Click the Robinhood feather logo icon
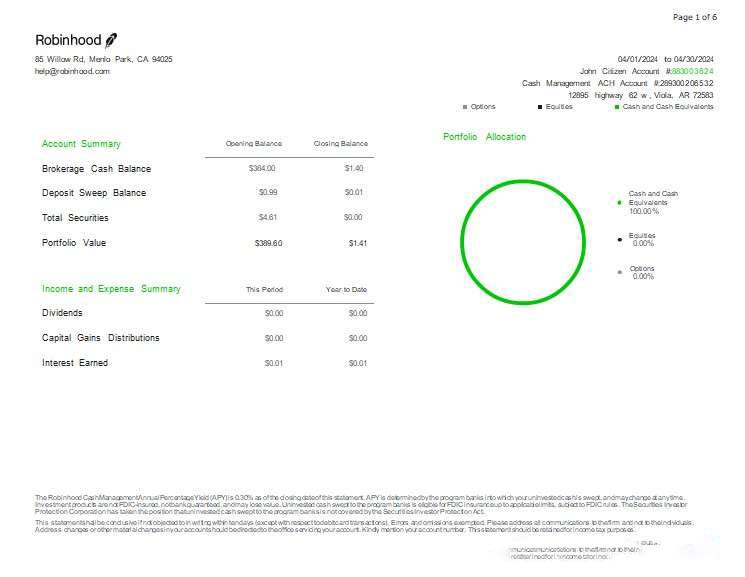Screen dimensions: 745x577 pos(111,40)
